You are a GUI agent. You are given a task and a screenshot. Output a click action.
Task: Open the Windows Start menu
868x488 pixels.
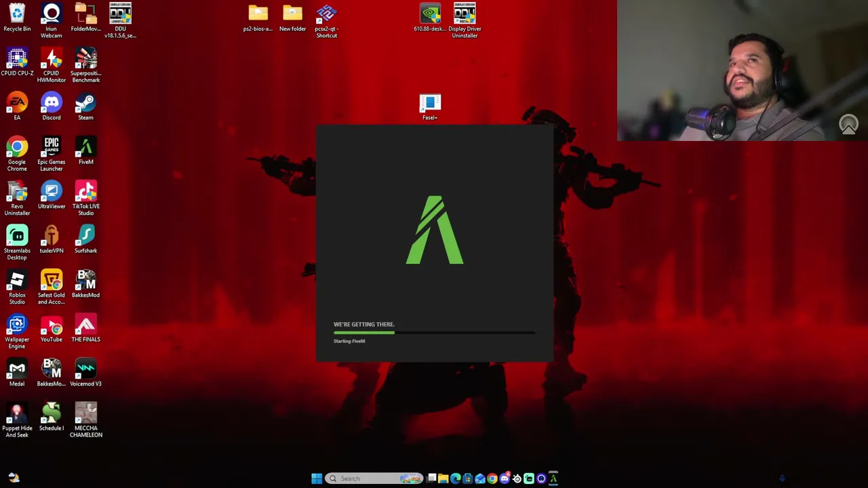click(317, 479)
